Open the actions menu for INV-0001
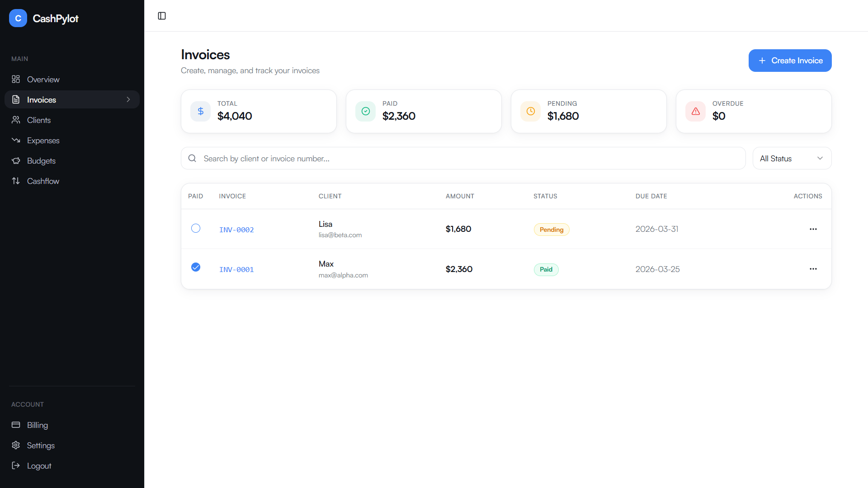Viewport: 868px width, 488px height. [x=813, y=269]
